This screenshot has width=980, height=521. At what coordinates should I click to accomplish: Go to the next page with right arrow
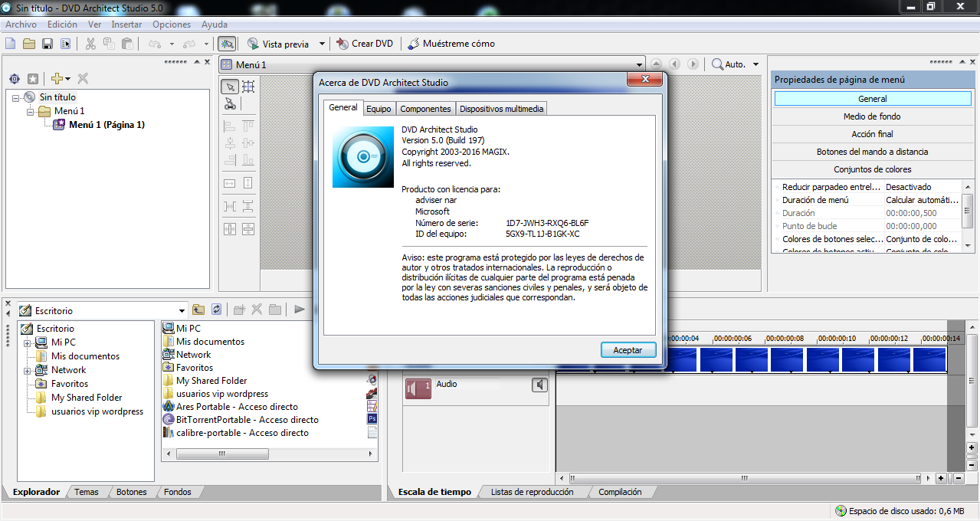tap(693, 64)
